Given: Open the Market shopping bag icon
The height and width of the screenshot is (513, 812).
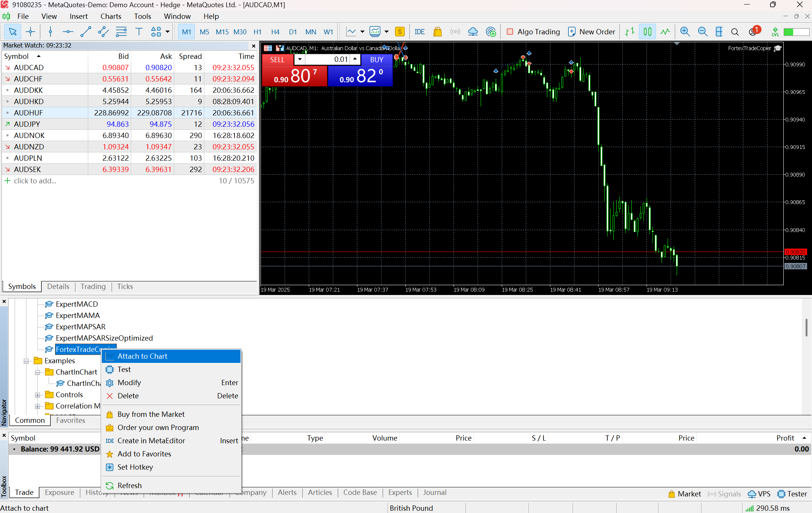Looking at the screenshot, I should 437,32.
